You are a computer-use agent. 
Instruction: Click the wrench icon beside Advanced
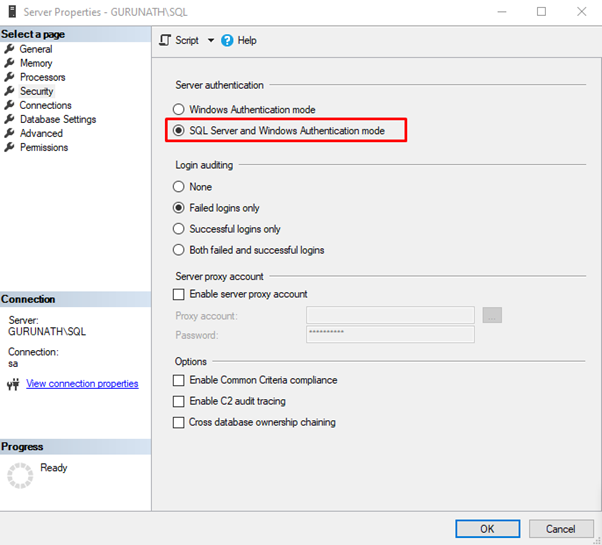[9, 133]
